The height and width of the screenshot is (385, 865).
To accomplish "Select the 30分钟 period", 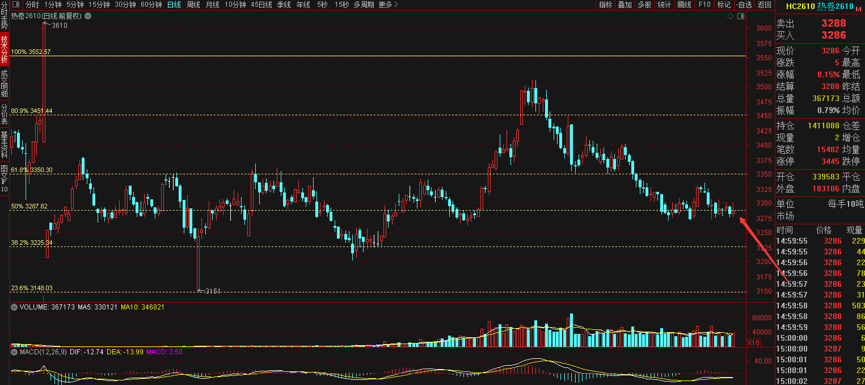I will click(125, 4).
